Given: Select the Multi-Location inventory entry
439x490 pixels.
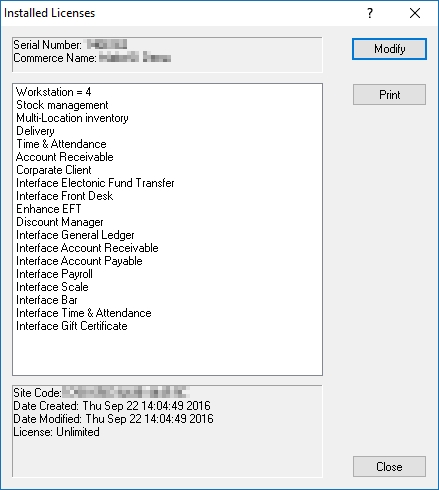Looking at the screenshot, I should click(x=72, y=118).
